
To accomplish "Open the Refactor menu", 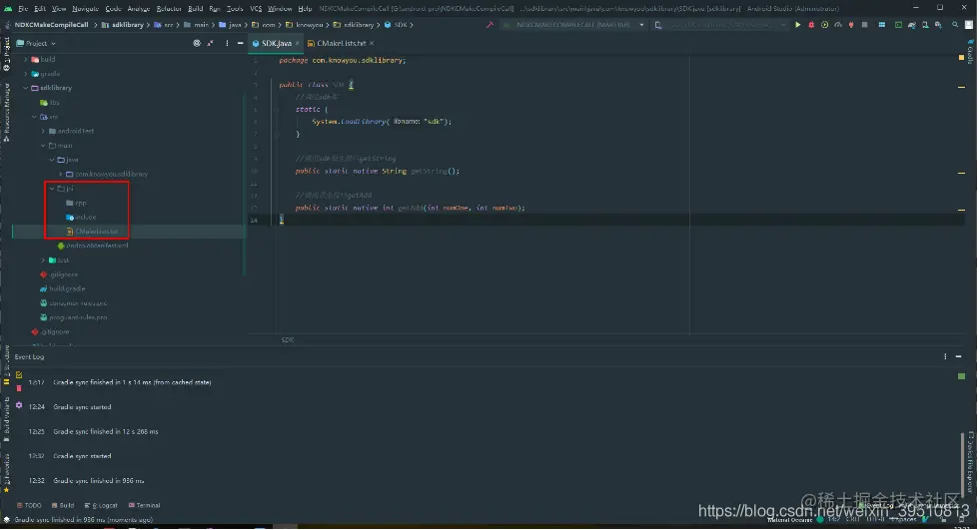I will click(x=169, y=9).
